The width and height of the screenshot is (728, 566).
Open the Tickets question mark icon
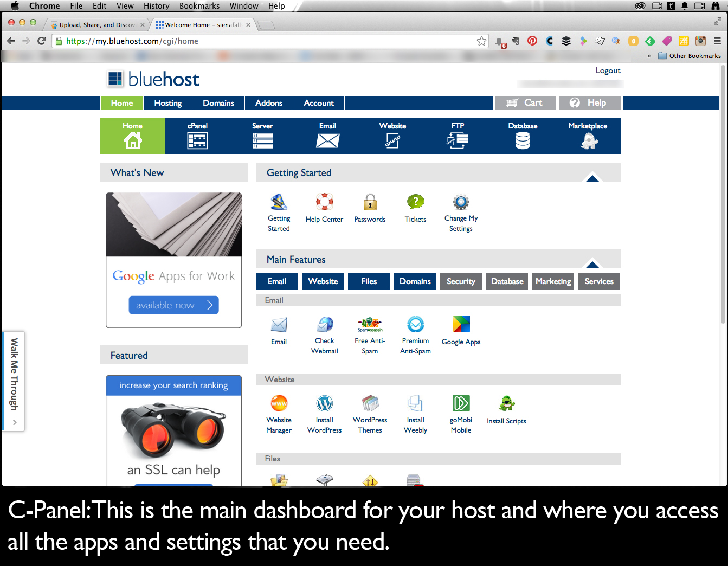415,202
